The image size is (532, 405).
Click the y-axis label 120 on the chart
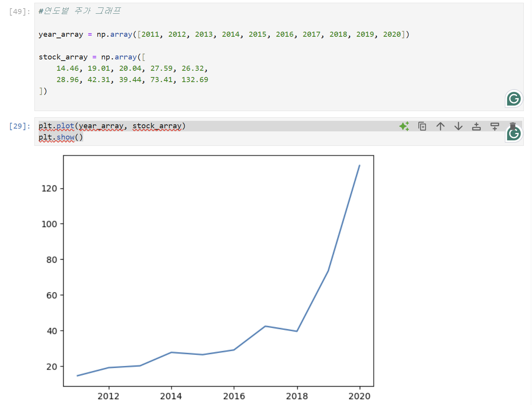click(49, 188)
